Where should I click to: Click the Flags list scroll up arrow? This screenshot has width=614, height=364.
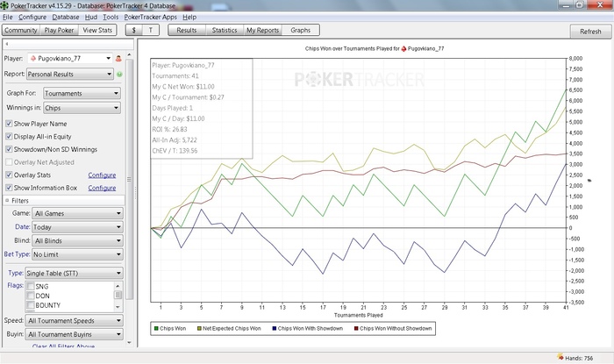click(x=118, y=286)
